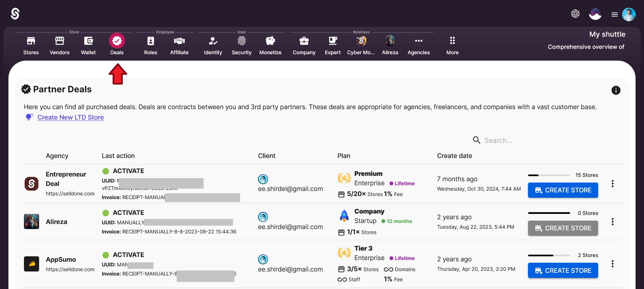The height and width of the screenshot is (289, 644).
Task: Open the Monetize piggy bank page
Action: click(x=270, y=45)
